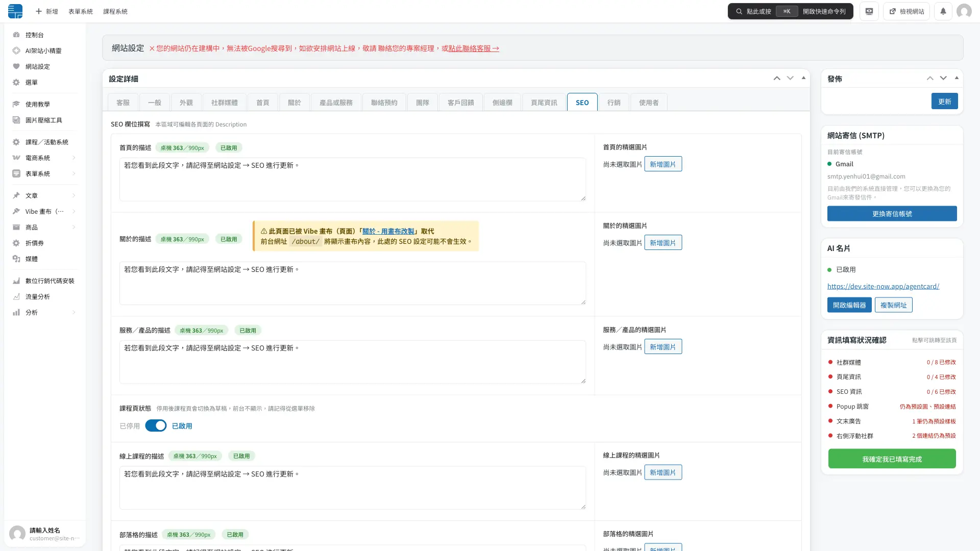980x551 pixels.
Task: Expand the 分析 submenu arrow
Action: [74, 312]
